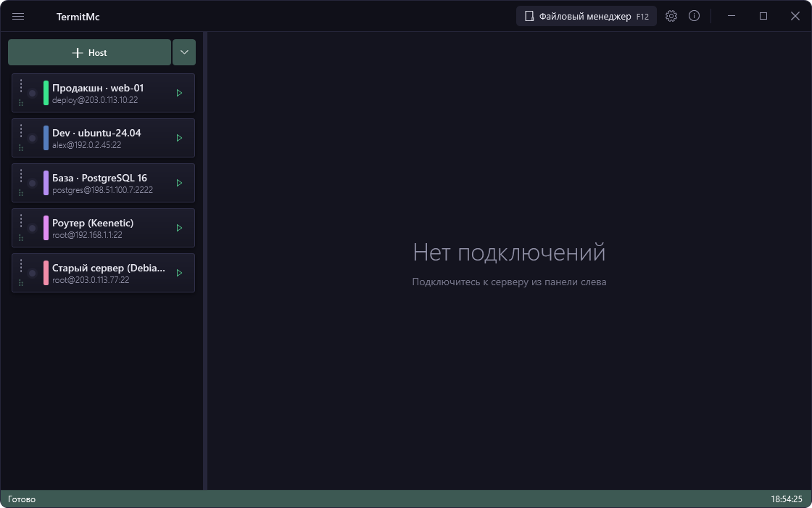Click the pink color bar on Старый сервер

[x=46, y=273]
